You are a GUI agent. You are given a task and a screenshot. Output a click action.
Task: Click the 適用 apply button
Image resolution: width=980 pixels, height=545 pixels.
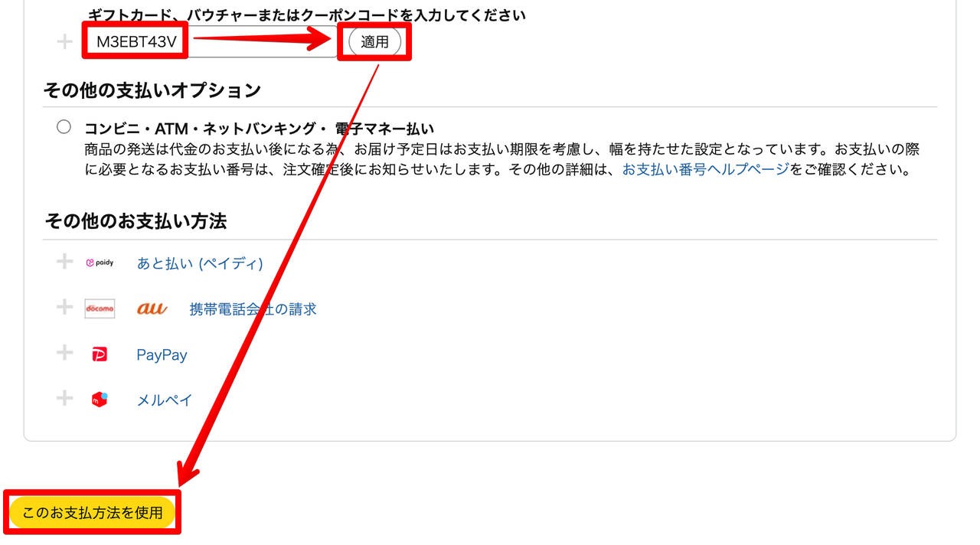(374, 42)
